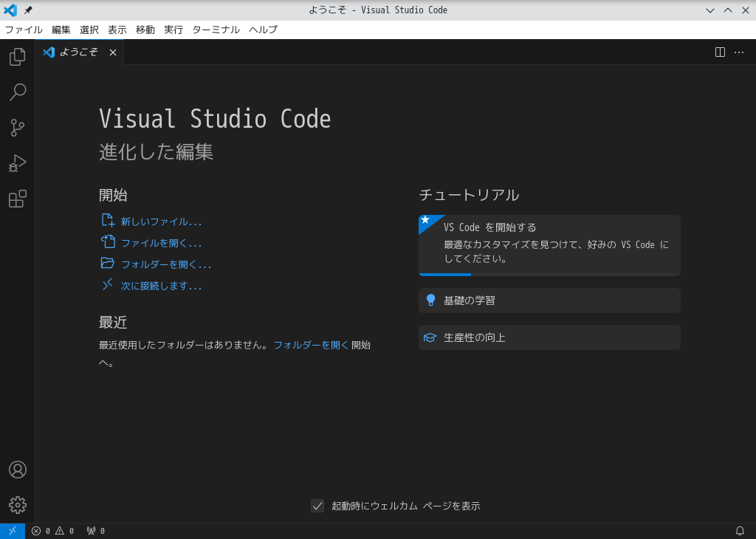Click the VS Code logo in title bar
756x539 pixels.
[10, 10]
